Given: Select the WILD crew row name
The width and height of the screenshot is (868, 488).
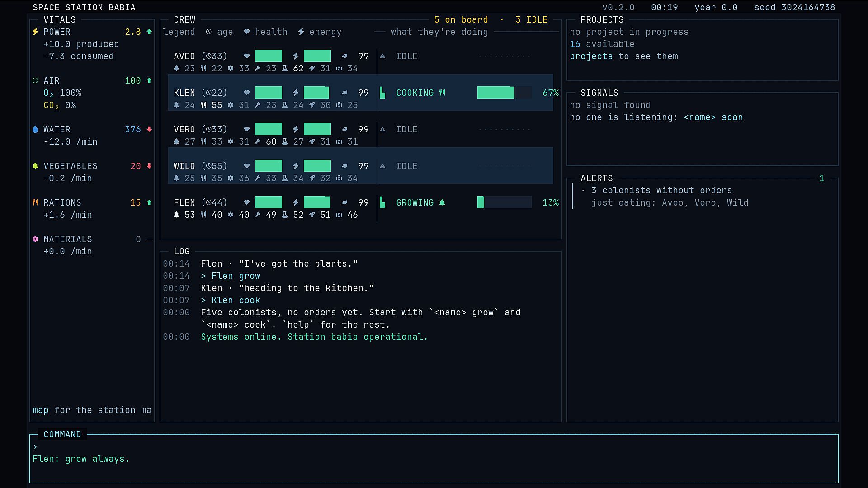Looking at the screenshot, I should (184, 166).
